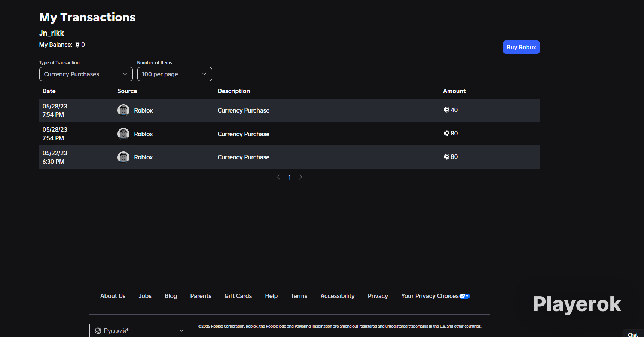Viewport: 644px width, 337px height.
Task: Go to the next page arrow
Action: pyautogui.click(x=300, y=177)
